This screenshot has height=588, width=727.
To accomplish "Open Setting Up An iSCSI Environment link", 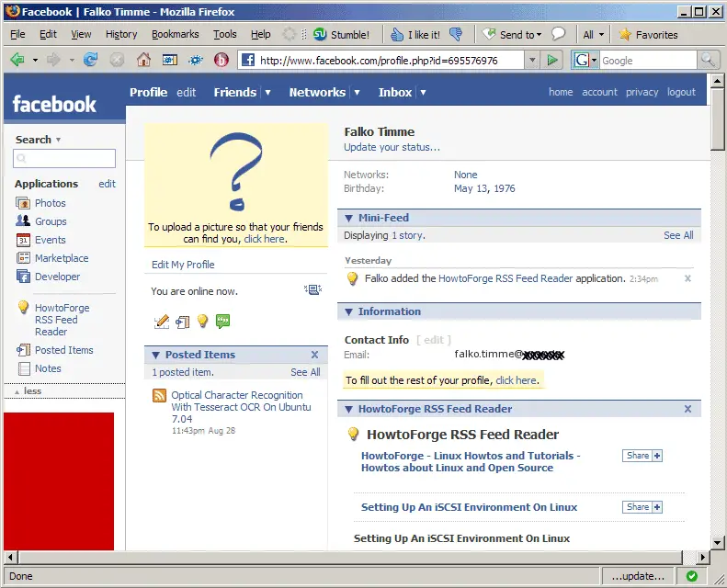I will coord(469,507).
